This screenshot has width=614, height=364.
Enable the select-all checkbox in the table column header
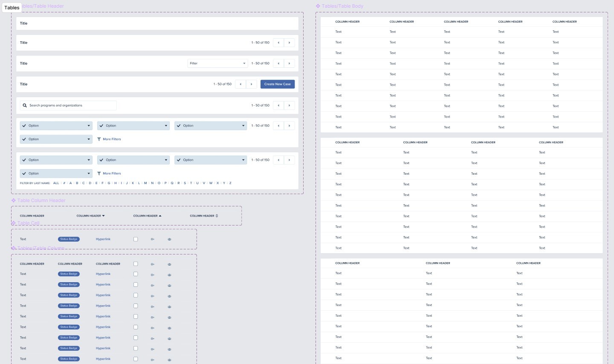coord(136,264)
